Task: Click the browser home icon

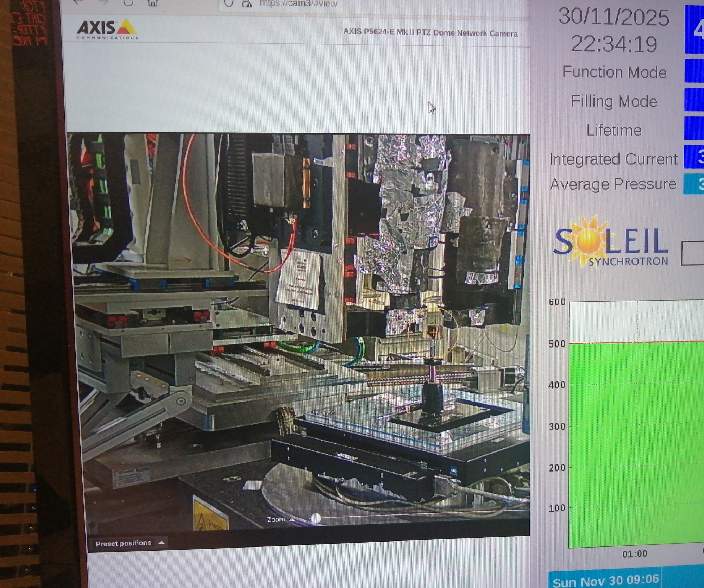Action: 152,3
